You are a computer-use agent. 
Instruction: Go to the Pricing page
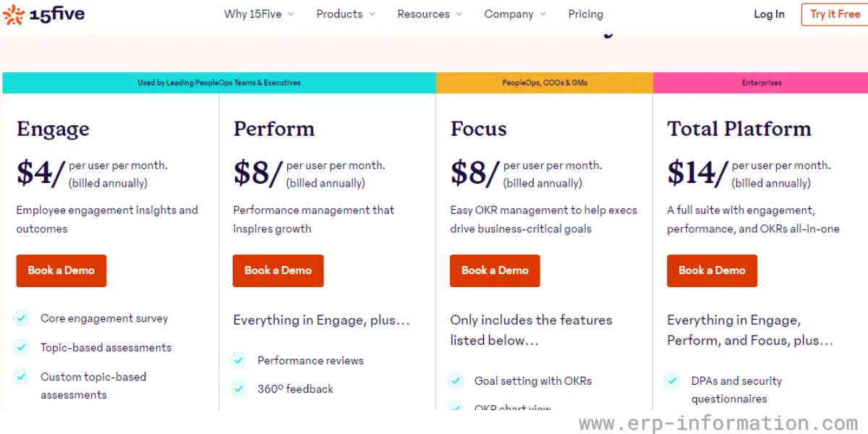tap(585, 14)
